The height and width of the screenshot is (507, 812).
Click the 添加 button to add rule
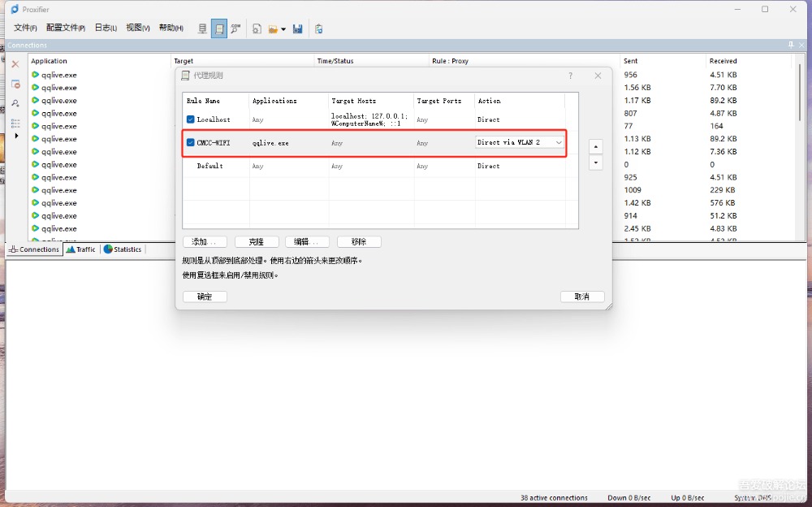coord(205,242)
